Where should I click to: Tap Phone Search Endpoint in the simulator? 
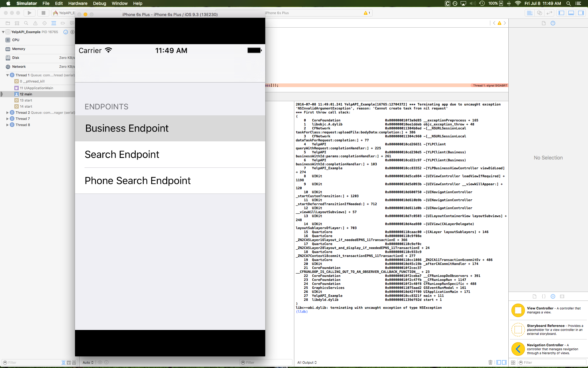(x=170, y=181)
